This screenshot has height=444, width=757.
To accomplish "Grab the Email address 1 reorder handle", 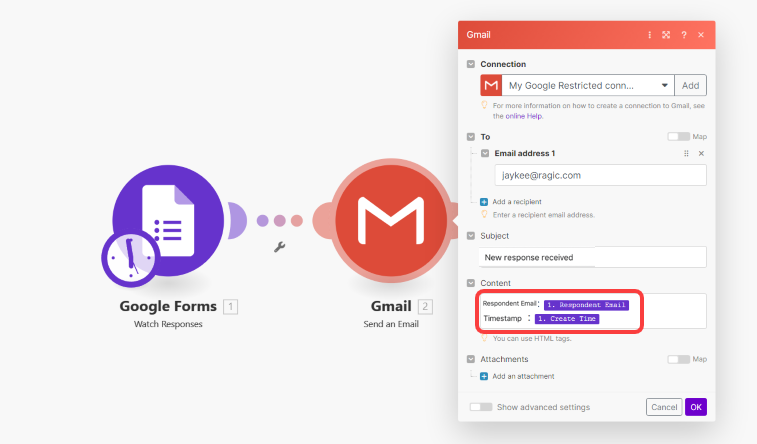I will [686, 153].
